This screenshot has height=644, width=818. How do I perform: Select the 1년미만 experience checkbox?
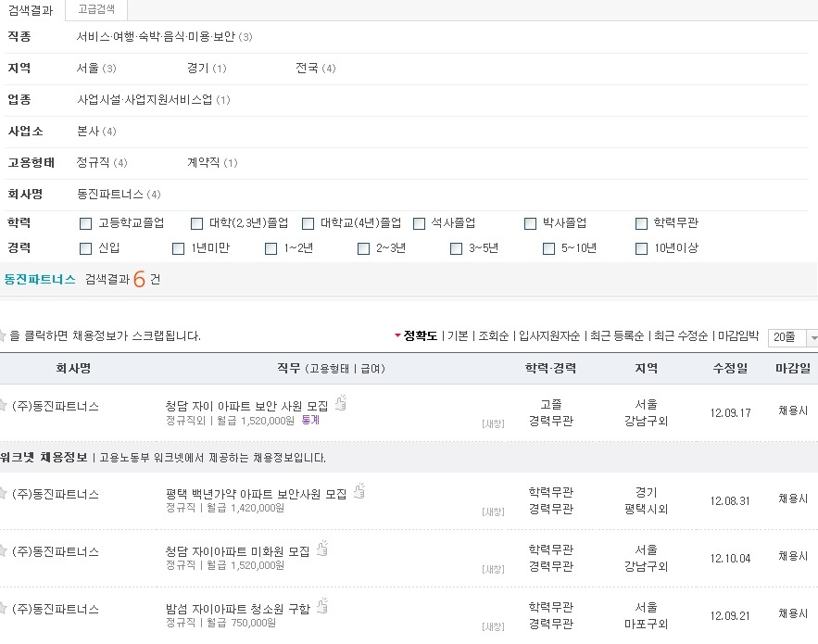point(179,248)
